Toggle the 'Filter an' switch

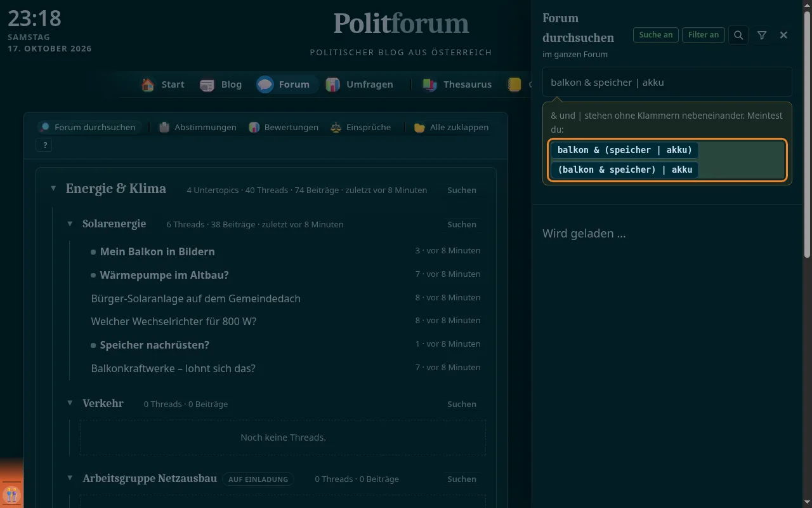[x=704, y=35]
